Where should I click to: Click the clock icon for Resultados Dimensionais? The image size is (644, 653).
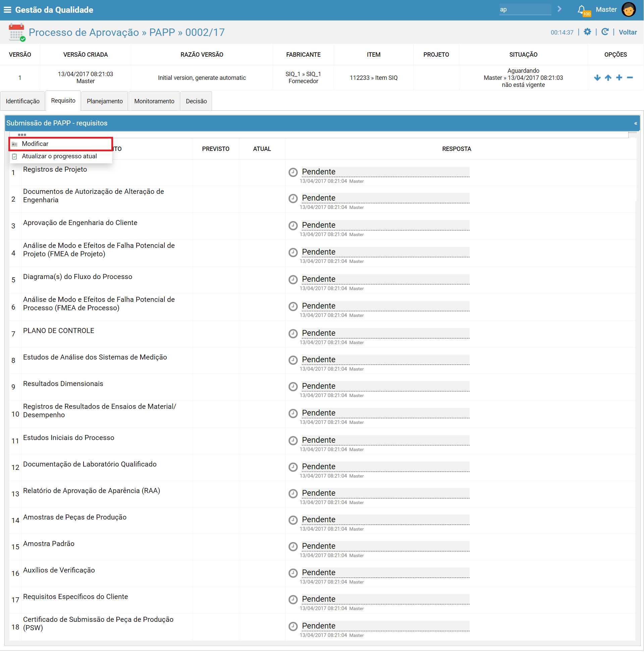point(293,387)
